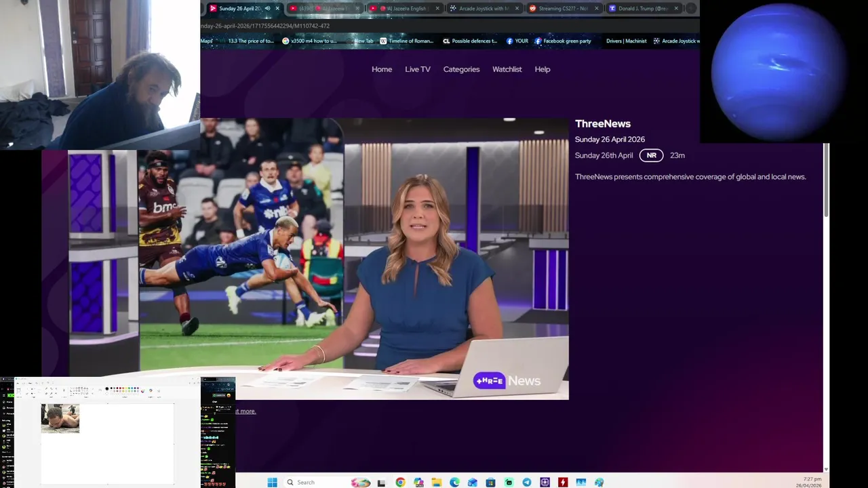Click the 'Sunday 26 April 2026' episode title

point(610,140)
